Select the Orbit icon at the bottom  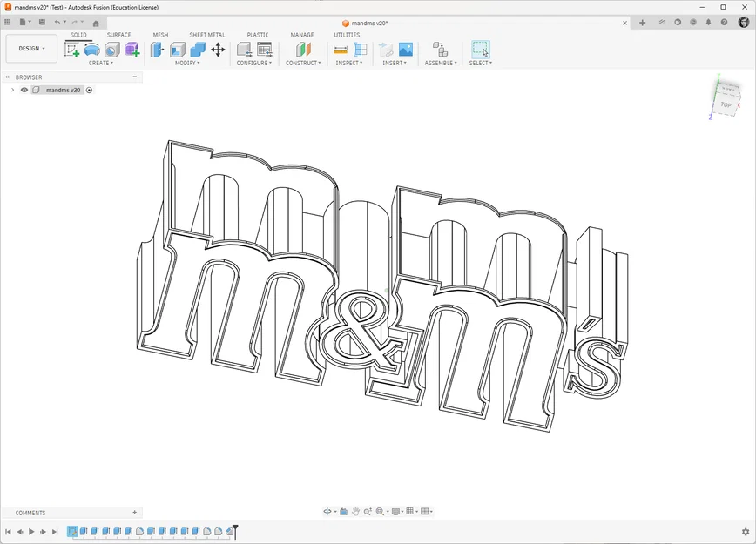click(x=327, y=511)
